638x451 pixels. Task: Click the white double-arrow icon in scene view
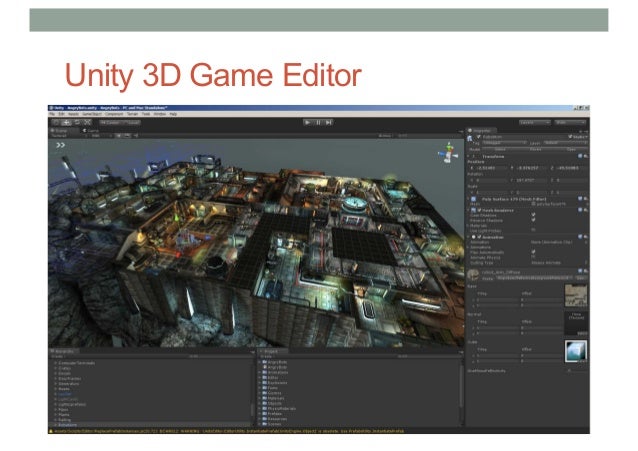(61, 145)
